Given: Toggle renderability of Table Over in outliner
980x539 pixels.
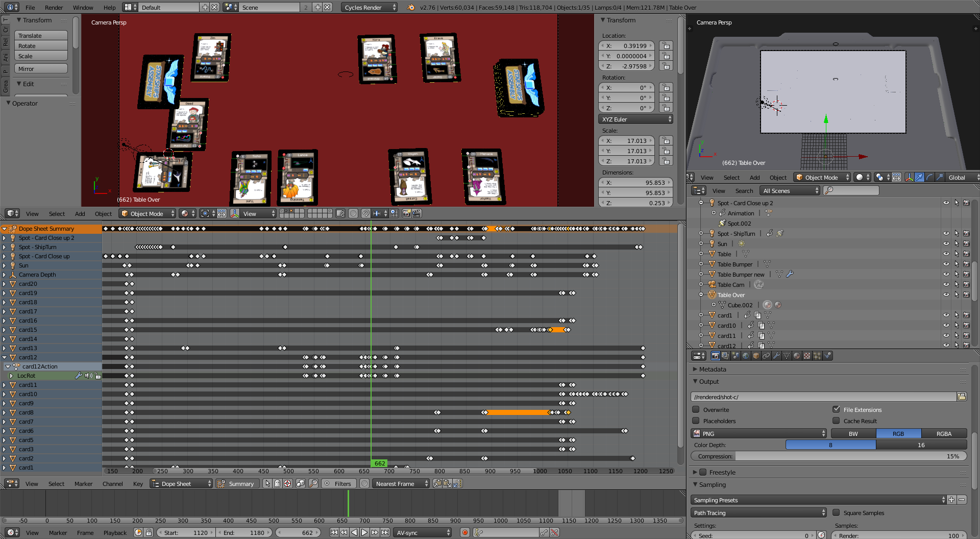Looking at the screenshot, I should click(x=966, y=295).
